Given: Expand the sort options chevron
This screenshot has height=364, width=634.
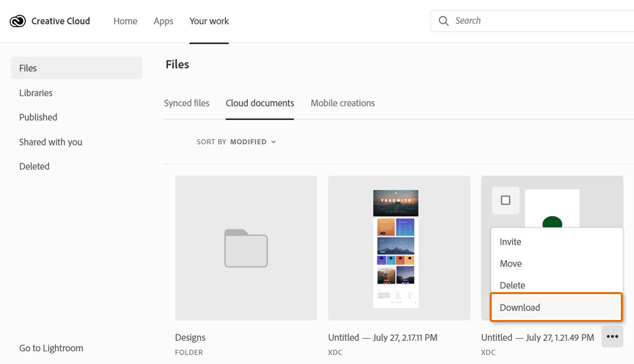Looking at the screenshot, I should (x=273, y=142).
